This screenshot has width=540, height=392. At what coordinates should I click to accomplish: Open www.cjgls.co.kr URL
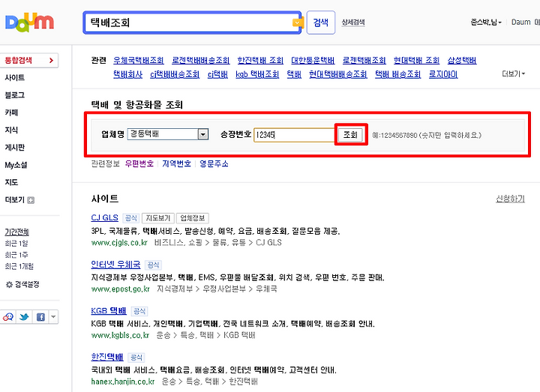pos(119,243)
